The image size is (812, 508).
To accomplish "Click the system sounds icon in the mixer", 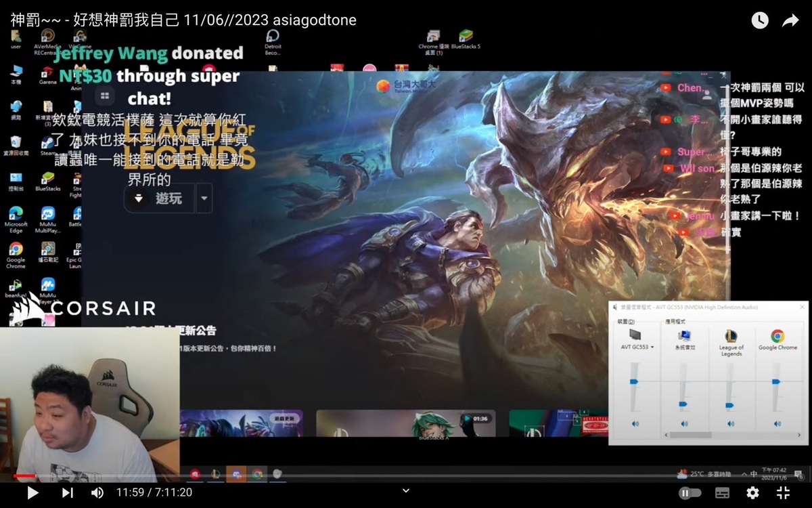I will tap(684, 335).
